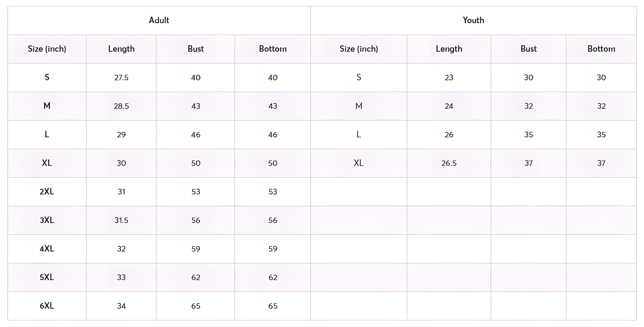This screenshot has width=644, height=327.
Task: Select the Adult 6XL size row label
Action: pyautogui.click(x=47, y=306)
